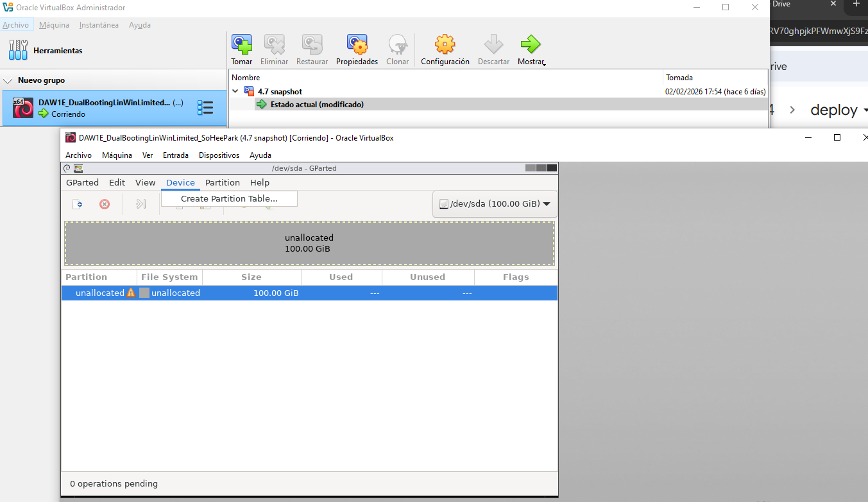Click the green Mostrar arrow icon

[x=531, y=44]
